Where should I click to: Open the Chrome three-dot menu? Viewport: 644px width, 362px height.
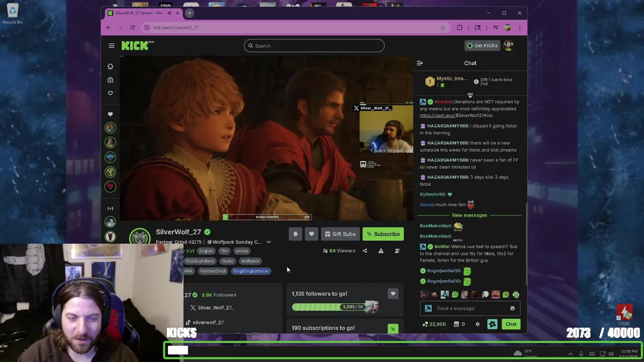point(520,28)
